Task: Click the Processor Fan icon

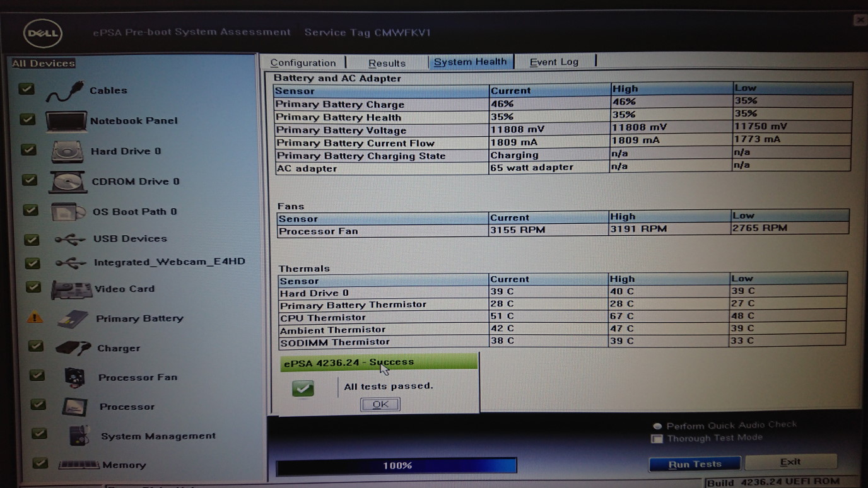Action: click(75, 378)
